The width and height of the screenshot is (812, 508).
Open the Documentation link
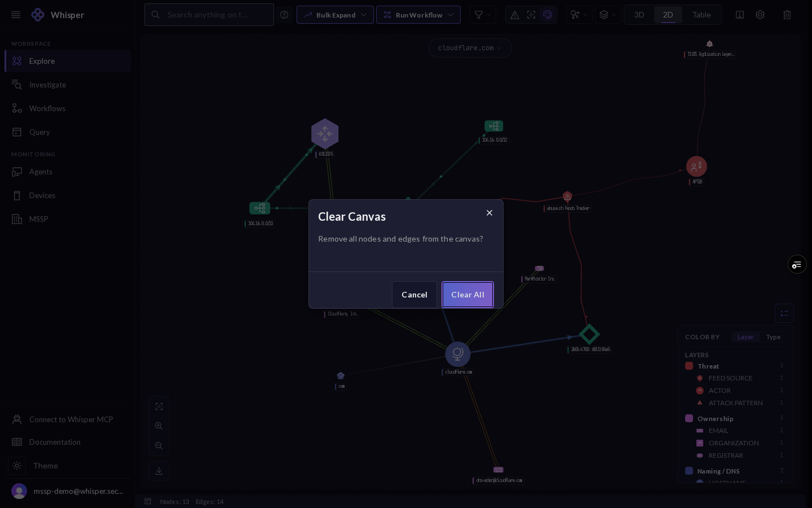[x=68, y=442]
